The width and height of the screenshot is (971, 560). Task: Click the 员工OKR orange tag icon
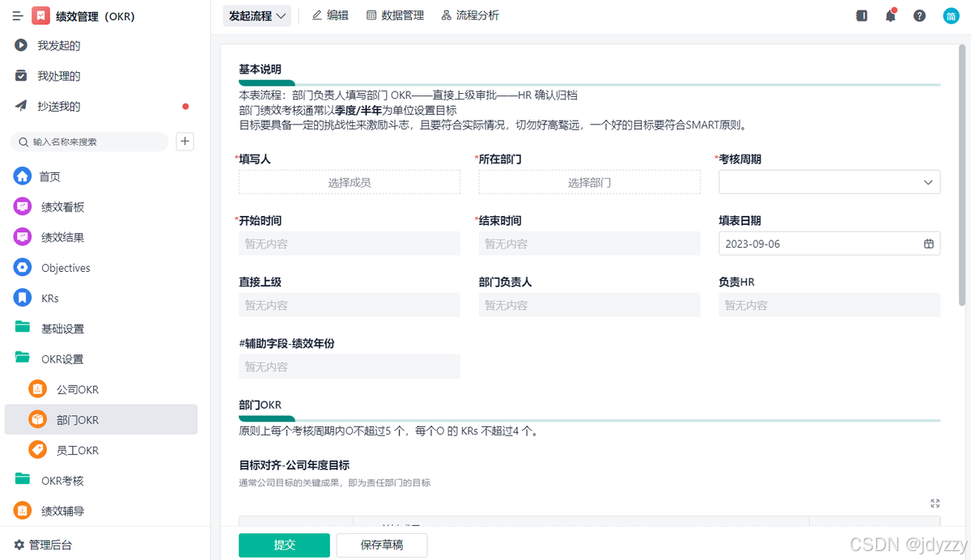click(37, 450)
